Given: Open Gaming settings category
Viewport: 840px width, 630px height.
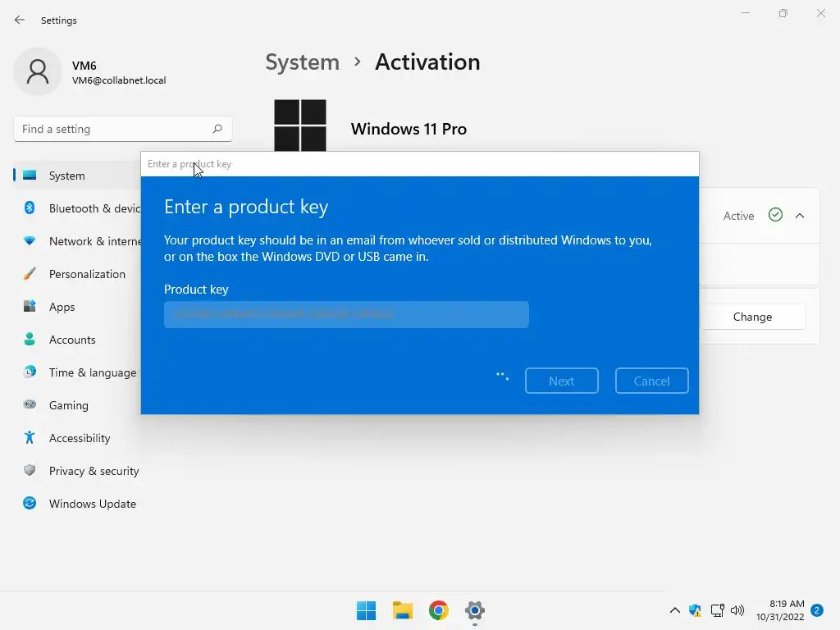Looking at the screenshot, I should (77, 405).
